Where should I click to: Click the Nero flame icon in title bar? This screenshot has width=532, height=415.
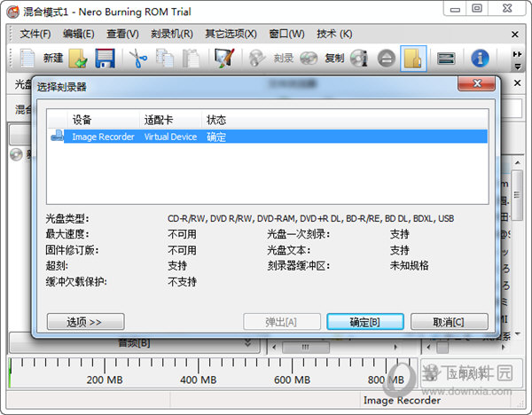point(13,12)
